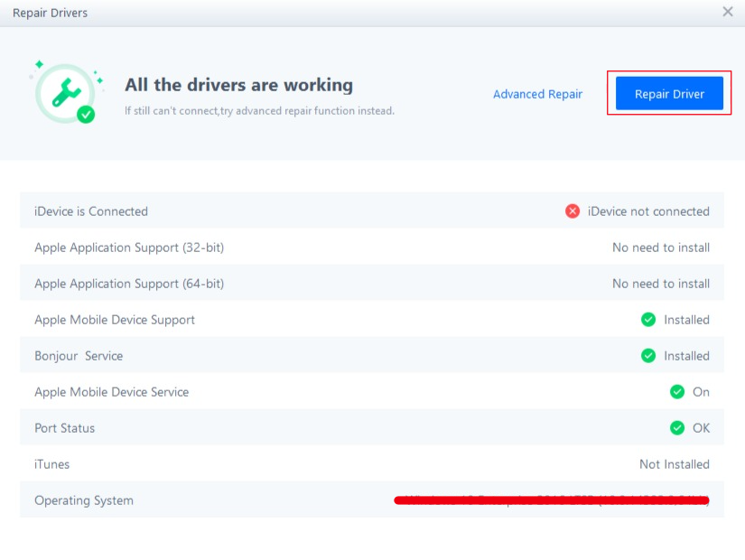The width and height of the screenshot is (745, 560).
Task: Select the 'Apple Mobile Device Support' label
Action: [115, 320]
